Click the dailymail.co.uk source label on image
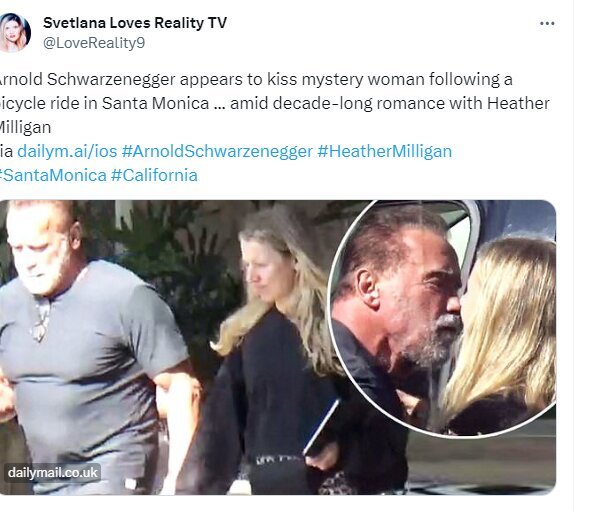The image size is (589, 511). [x=53, y=472]
